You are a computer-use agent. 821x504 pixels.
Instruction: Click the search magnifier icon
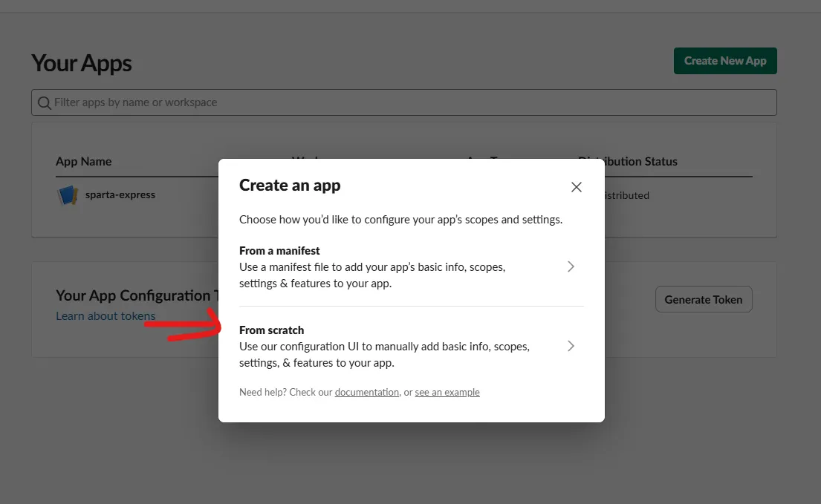coord(45,103)
